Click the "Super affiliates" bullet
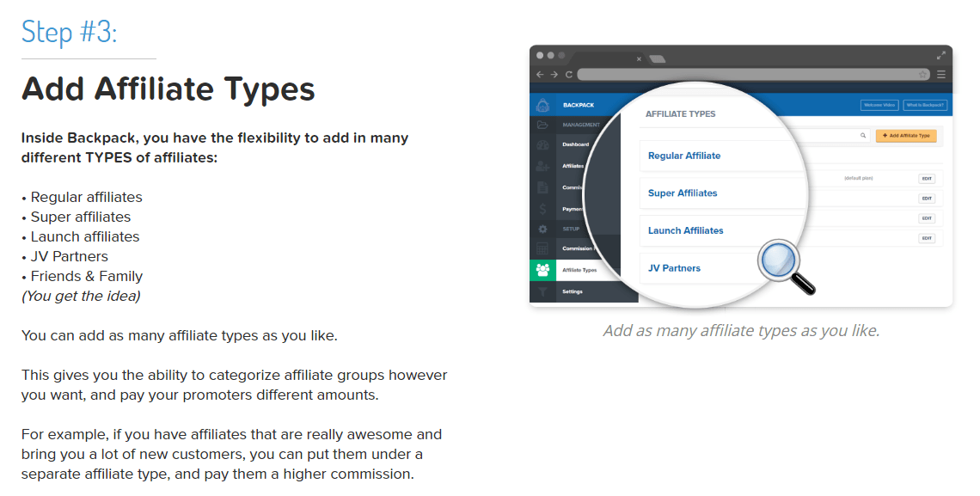Viewport: 980px width, 496px height. point(81,217)
